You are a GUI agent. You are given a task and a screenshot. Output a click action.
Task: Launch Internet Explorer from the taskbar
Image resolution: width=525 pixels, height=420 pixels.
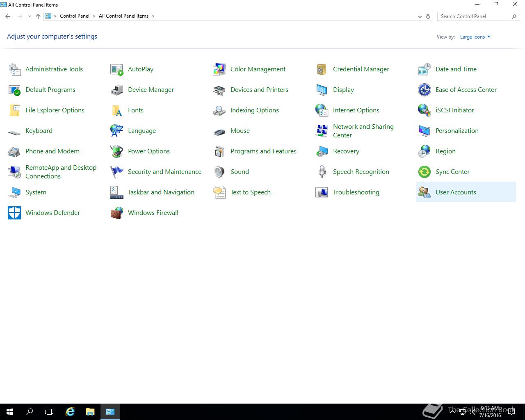70,412
